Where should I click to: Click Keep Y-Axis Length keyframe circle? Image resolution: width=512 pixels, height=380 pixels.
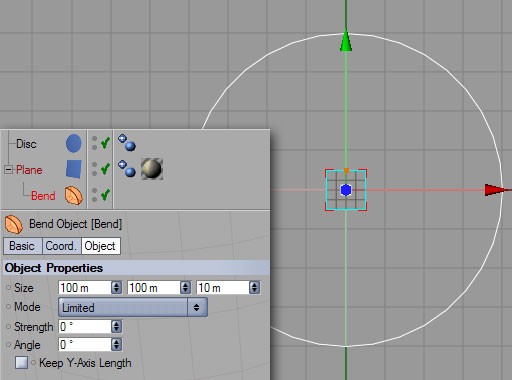click(33, 362)
